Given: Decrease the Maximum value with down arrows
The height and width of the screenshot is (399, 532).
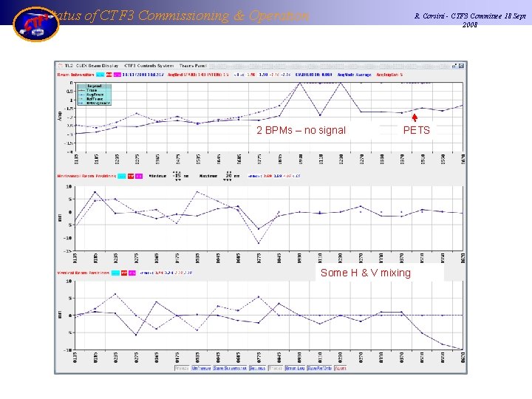Looking at the screenshot, I should click(x=228, y=180).
